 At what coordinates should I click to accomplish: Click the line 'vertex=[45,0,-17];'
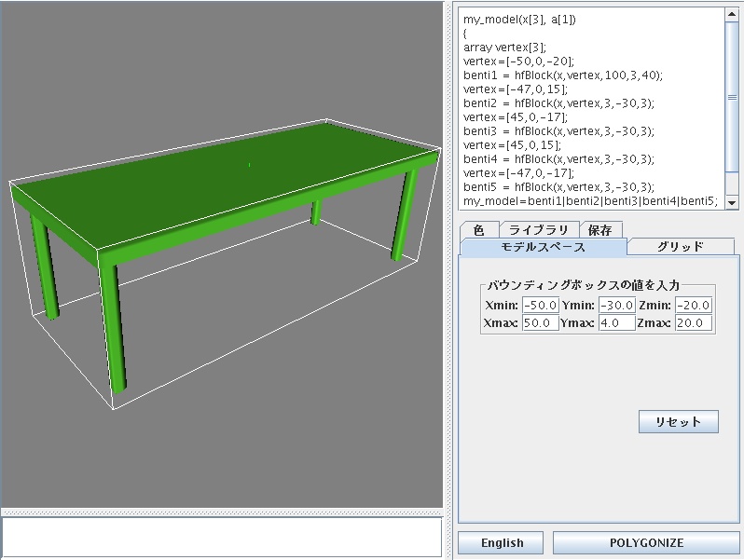pos(516,117)
